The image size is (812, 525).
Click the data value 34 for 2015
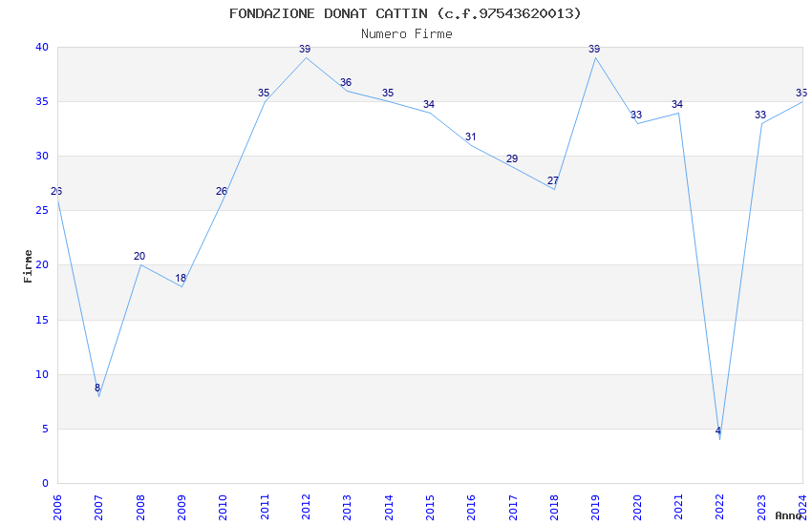[x=429, y=104]
